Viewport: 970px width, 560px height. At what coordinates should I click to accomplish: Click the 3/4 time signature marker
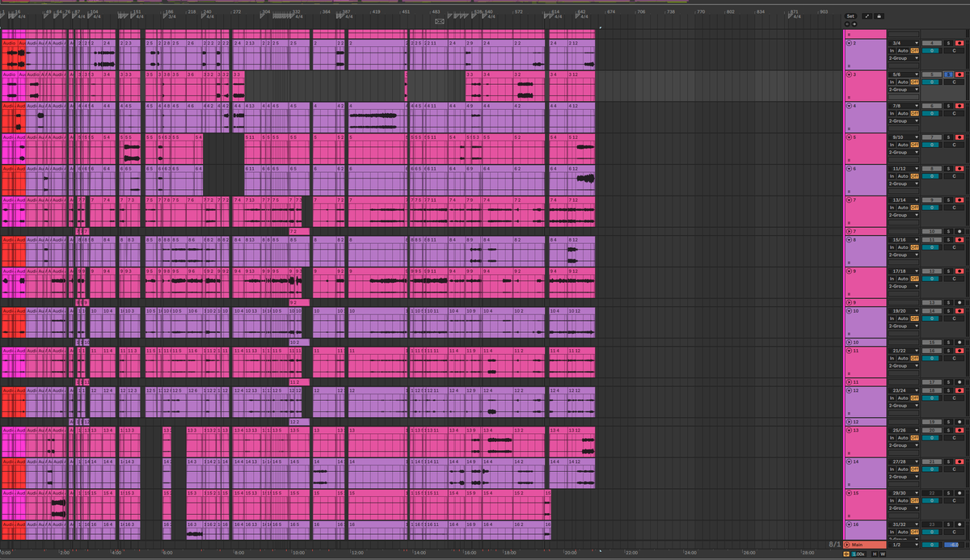[x=171, y=16]
